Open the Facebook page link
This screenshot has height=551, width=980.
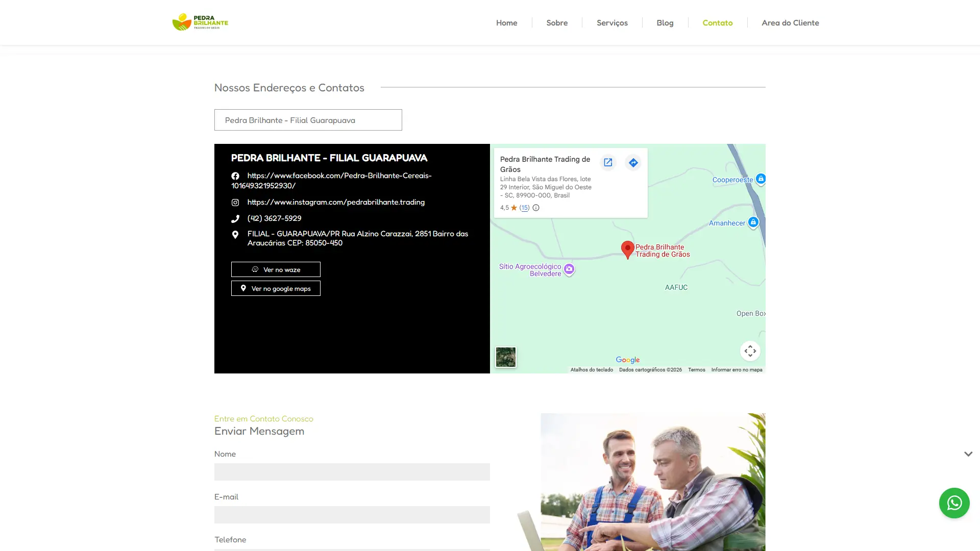click(332, 181)
